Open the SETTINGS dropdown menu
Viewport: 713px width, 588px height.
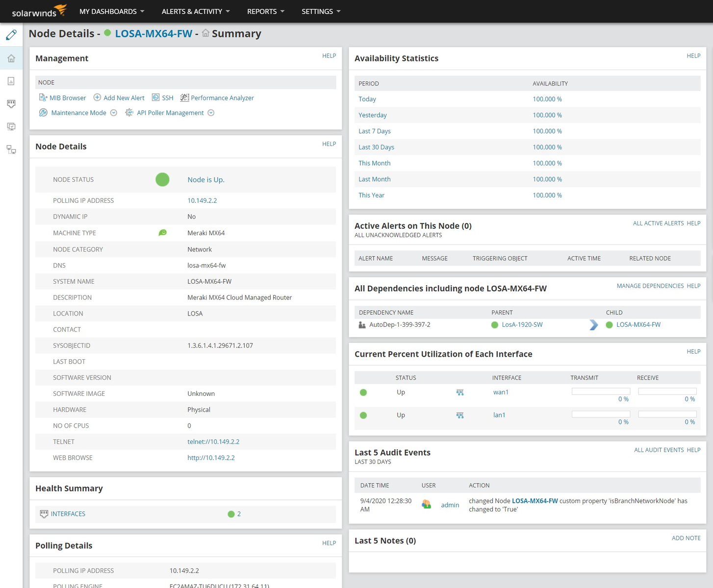(x=321, y=11)
